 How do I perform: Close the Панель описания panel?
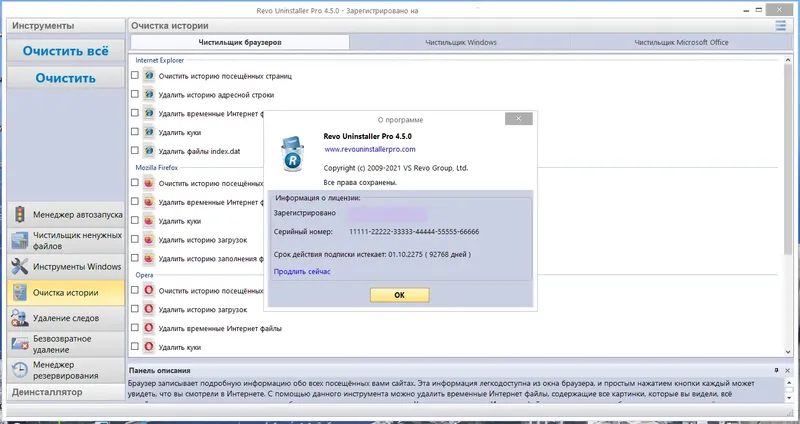click(787, 370)
